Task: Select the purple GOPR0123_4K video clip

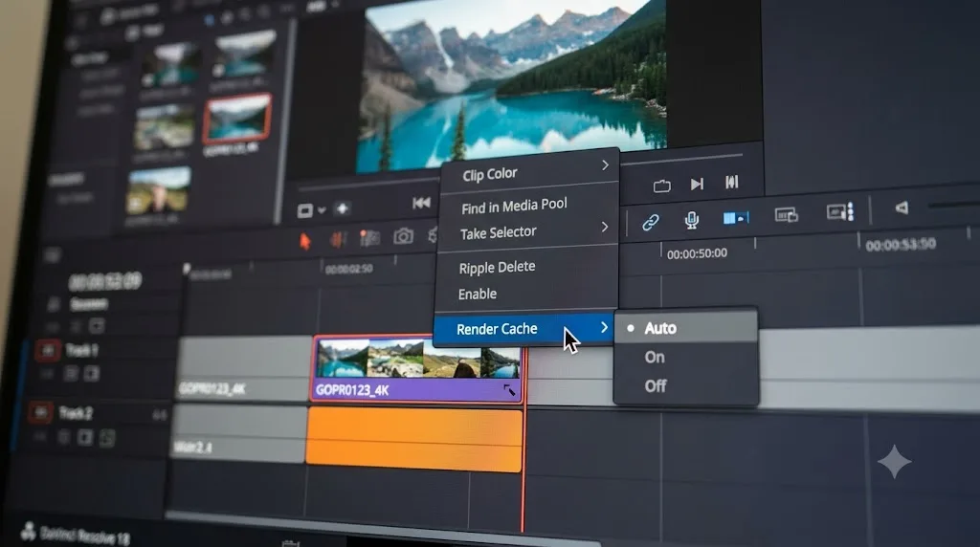Action: pos(416,369)
